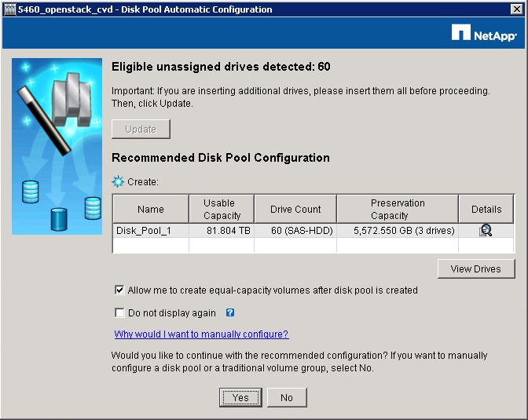Click the starburst icon beside Create

[x=118, y=181]
